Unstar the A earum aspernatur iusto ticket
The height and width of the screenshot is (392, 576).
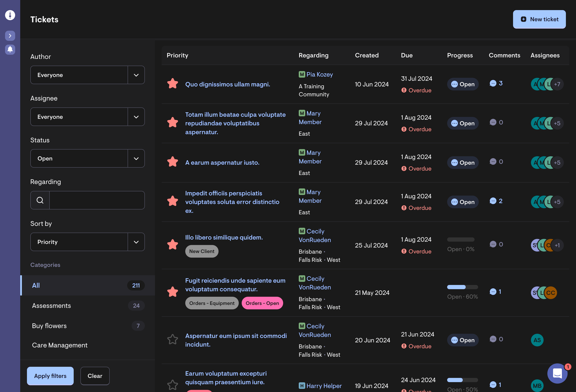[172, 162]
